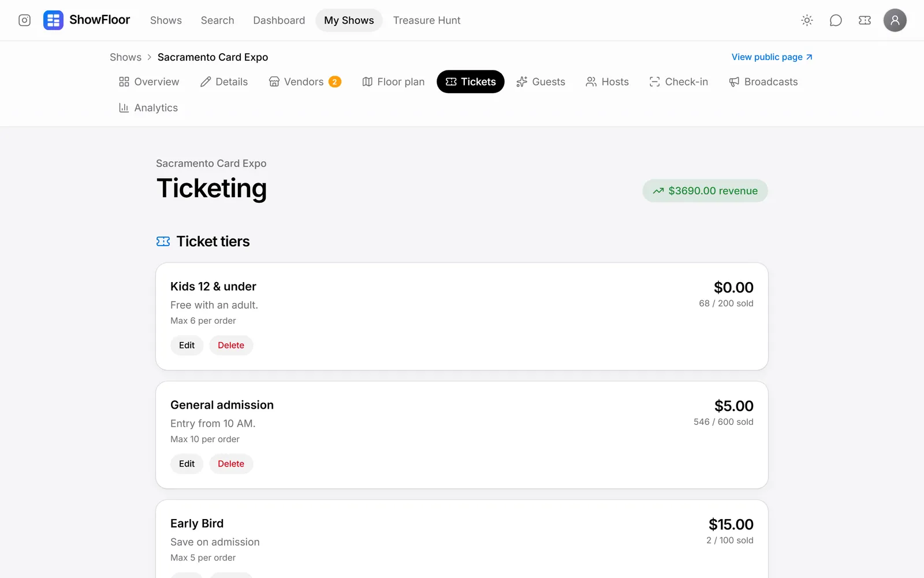The height and width of the screenshot is (578, 924).
Task: Open the Instagram icon link
Action: (x=24, y=20)
